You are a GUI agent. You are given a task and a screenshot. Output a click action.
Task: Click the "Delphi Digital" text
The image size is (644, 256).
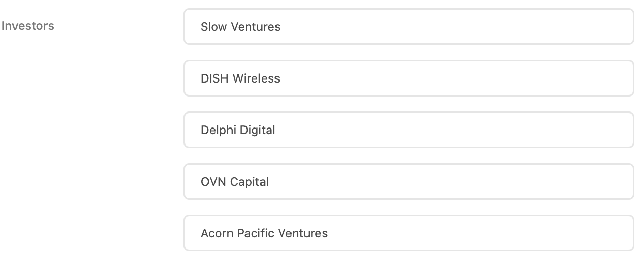point(238,130)
